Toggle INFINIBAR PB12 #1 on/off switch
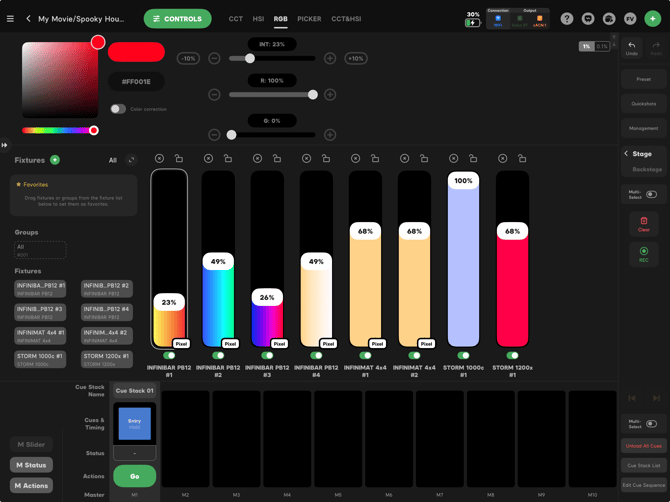Viewport: 670px width, 502px height. click(x=169, y=355)
